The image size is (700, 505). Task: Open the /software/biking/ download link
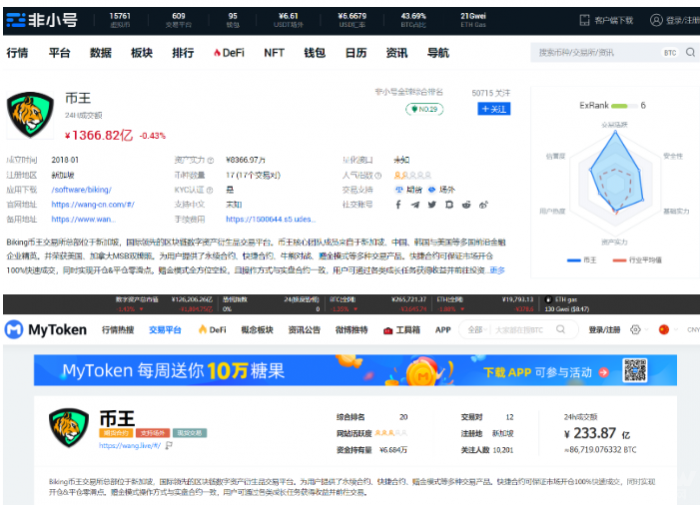(x=81, y=190)
